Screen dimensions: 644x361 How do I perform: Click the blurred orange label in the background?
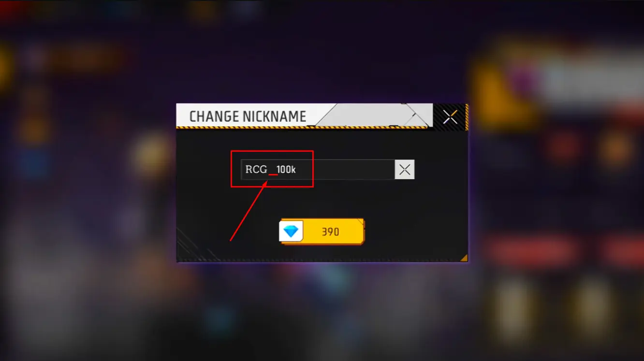click(85, 58)
